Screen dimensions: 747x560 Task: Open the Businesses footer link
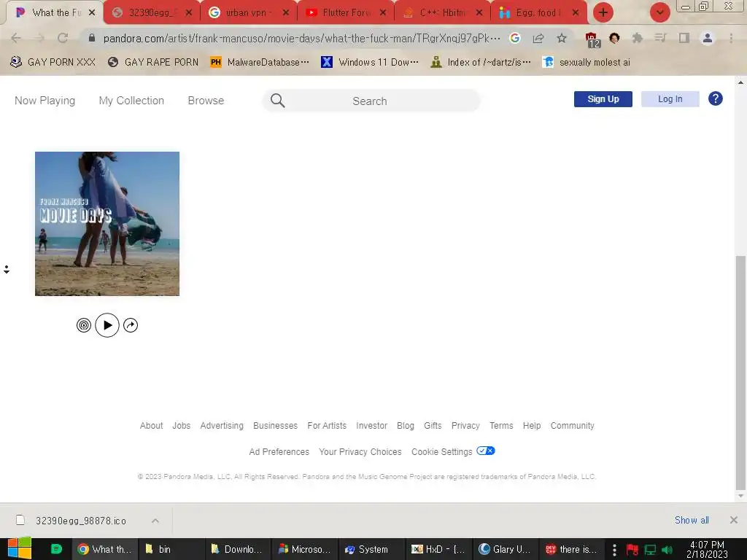(275, 426)
